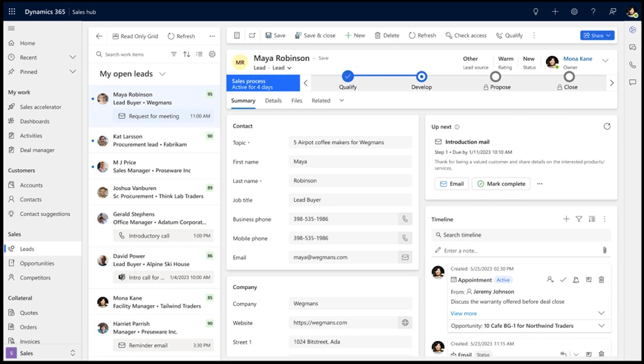The width and height of the screenshot is (644, 364).
Task: Select Kat Larsson lead in work list
Action: tap(155, 140)
